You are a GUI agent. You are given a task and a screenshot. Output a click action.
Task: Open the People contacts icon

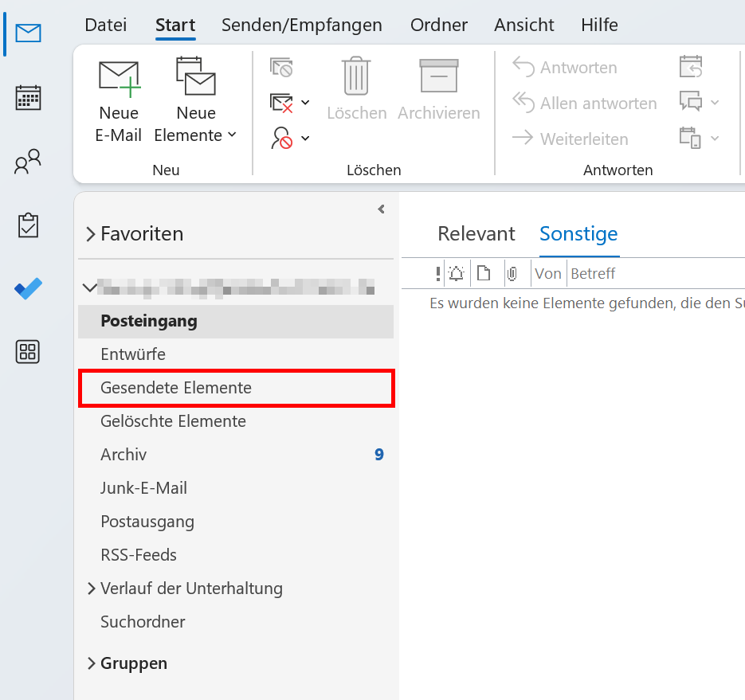point(28,162)
